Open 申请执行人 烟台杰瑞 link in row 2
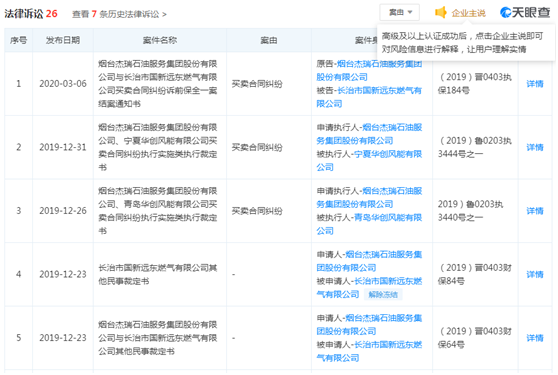The width and height of the screenshot is (558, 375). (x=369, y=134)
